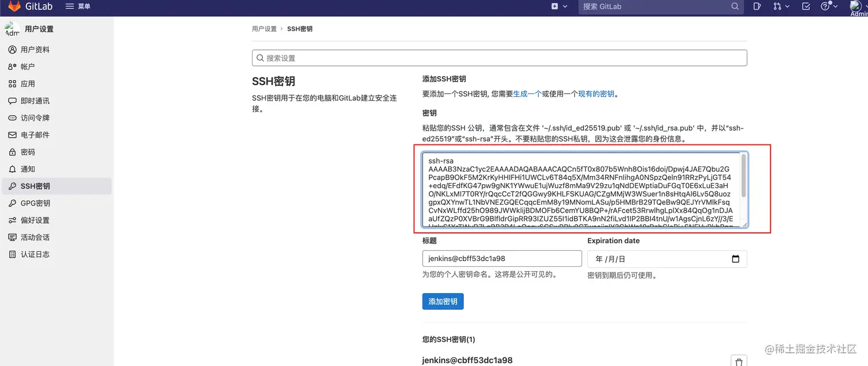Click the GitLab fox logo
868x366 pixels.
tap(14, 6)
